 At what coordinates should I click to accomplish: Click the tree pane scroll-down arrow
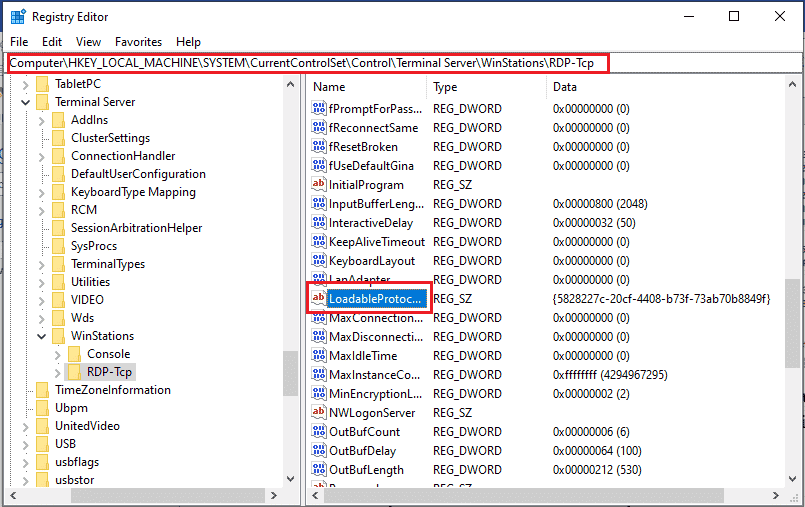coord(291,479)
